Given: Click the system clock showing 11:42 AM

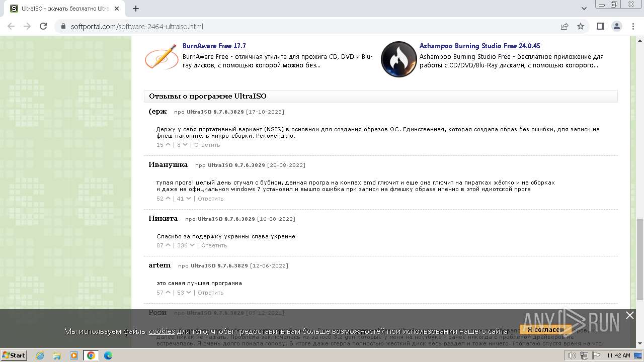Looking at the screenshot, I should (x=618, y=355).
